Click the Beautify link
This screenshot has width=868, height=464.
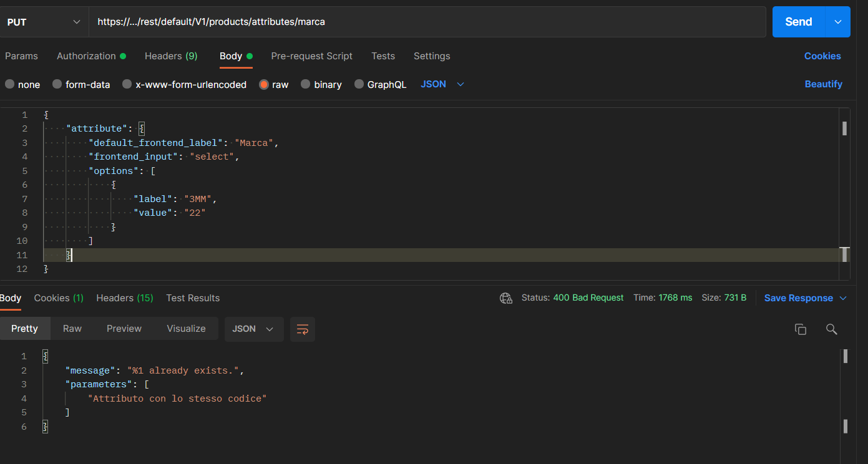click(x=823, y=84)
